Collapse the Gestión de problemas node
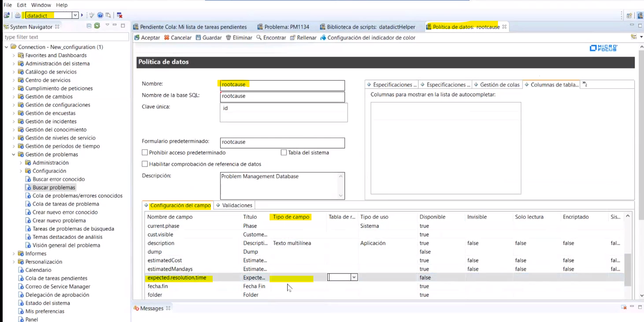 click(14, 154)
